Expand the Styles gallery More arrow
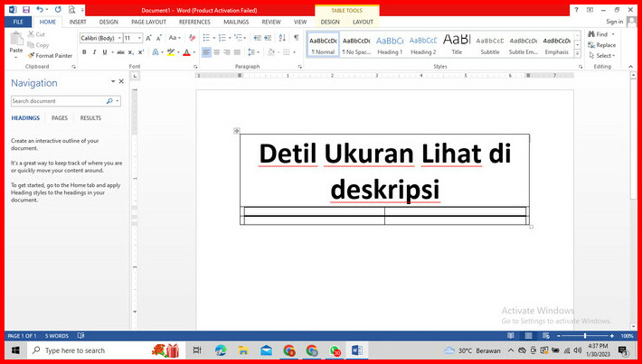 click(577, 52)
